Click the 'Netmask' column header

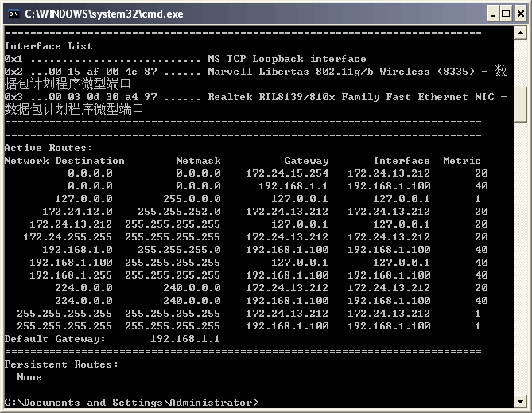[198, 161]
